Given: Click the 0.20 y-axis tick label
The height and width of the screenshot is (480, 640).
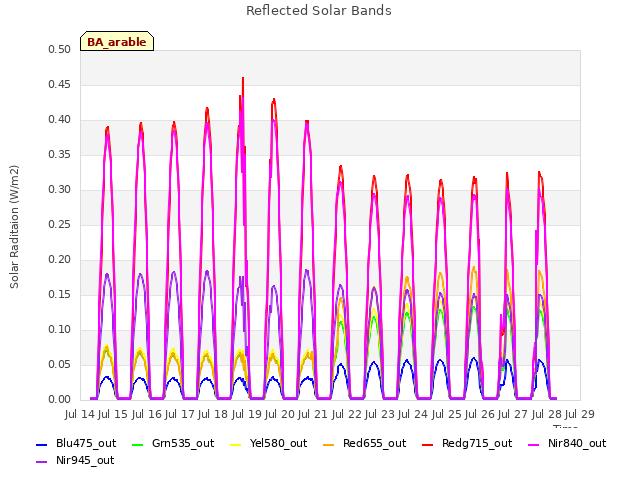Looking at the screenshot, I should [x=60, y=260].
